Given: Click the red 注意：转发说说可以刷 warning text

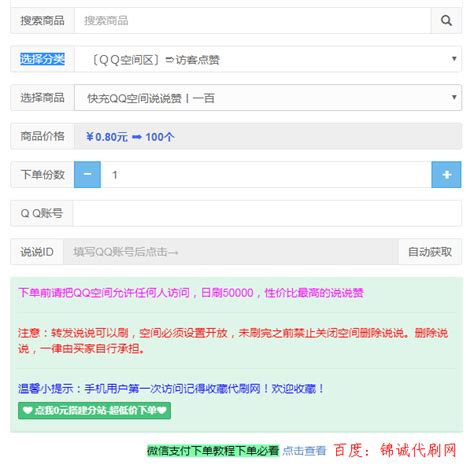Looking at the screenshot, I should coord(233,341).
